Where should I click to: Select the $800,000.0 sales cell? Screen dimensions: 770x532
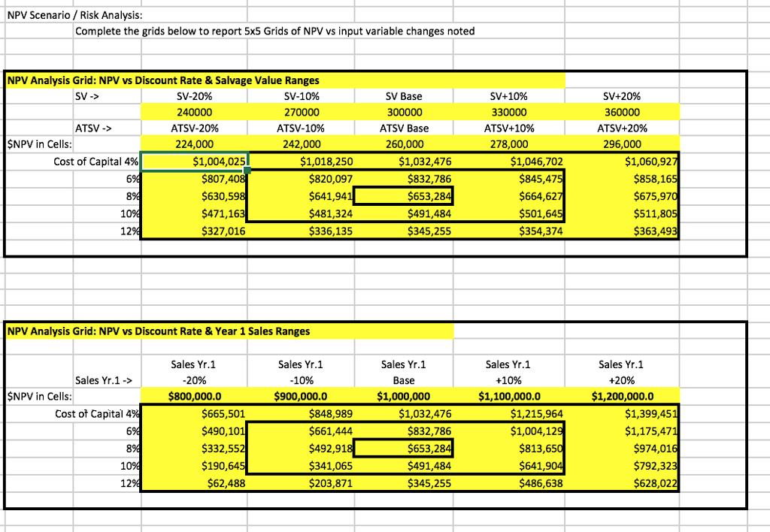(x=193, y=396)
